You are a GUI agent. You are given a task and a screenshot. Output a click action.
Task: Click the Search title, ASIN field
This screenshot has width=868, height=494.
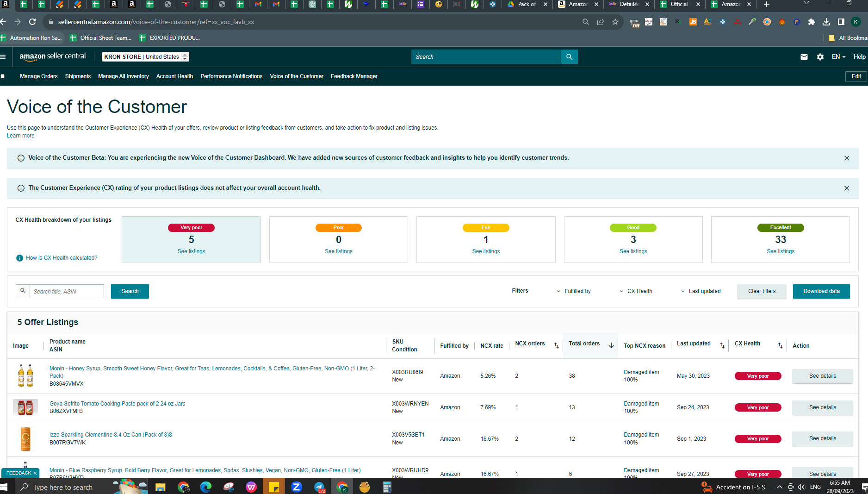[x=67, y=291]
